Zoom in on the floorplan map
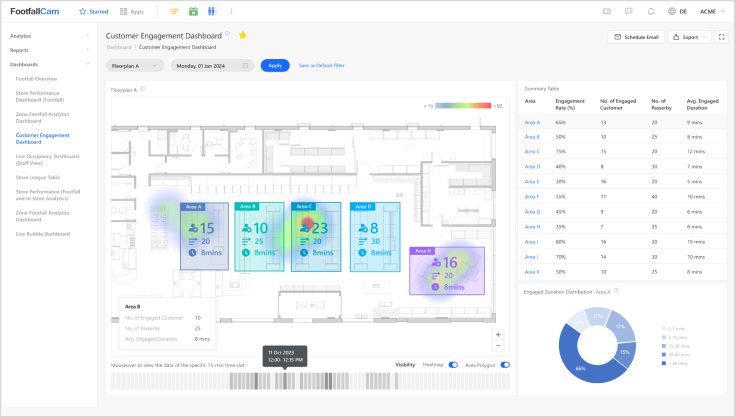The image size is (735, 417). pyautogui.click(x=499, y=335)
